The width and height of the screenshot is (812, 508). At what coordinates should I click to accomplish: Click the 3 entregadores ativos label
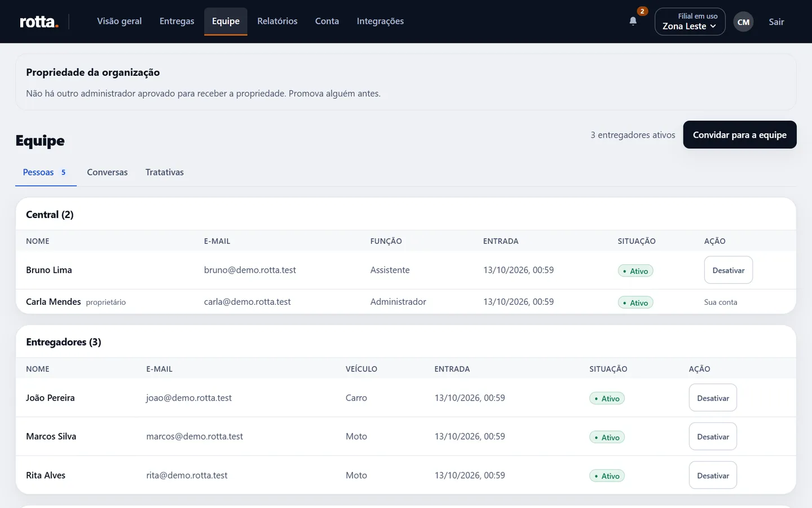click(x=633, y=135)
